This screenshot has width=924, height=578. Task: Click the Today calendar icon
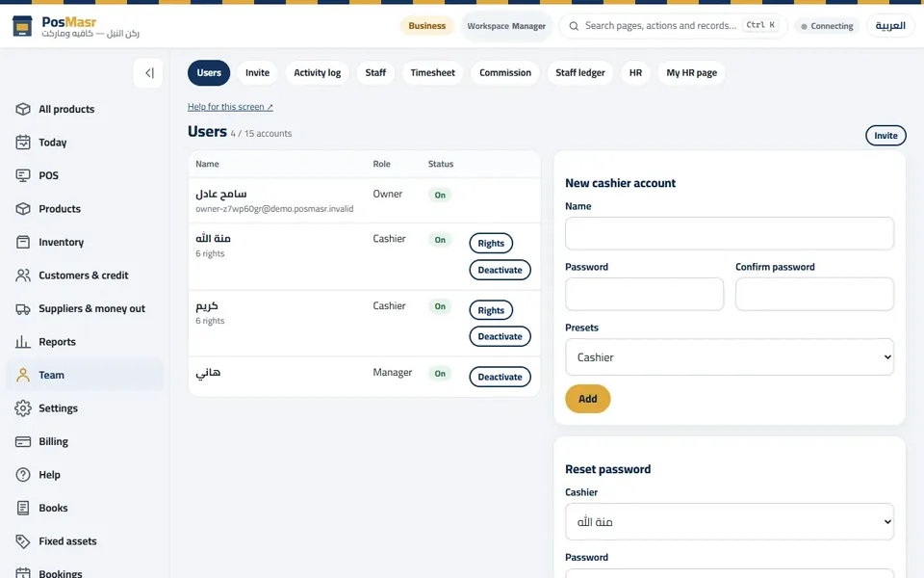pyautogui.click(x=23, y=143)
